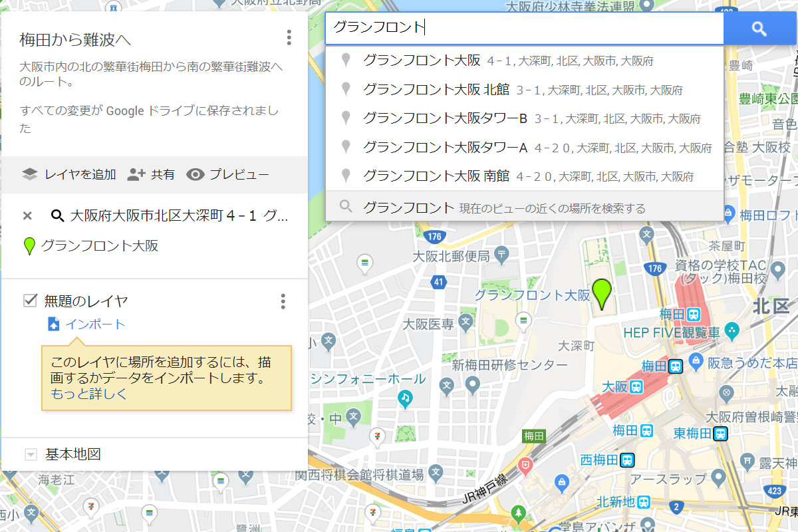
Task: Clear the search result with the X icon
Action: click(x=27, y=215)
